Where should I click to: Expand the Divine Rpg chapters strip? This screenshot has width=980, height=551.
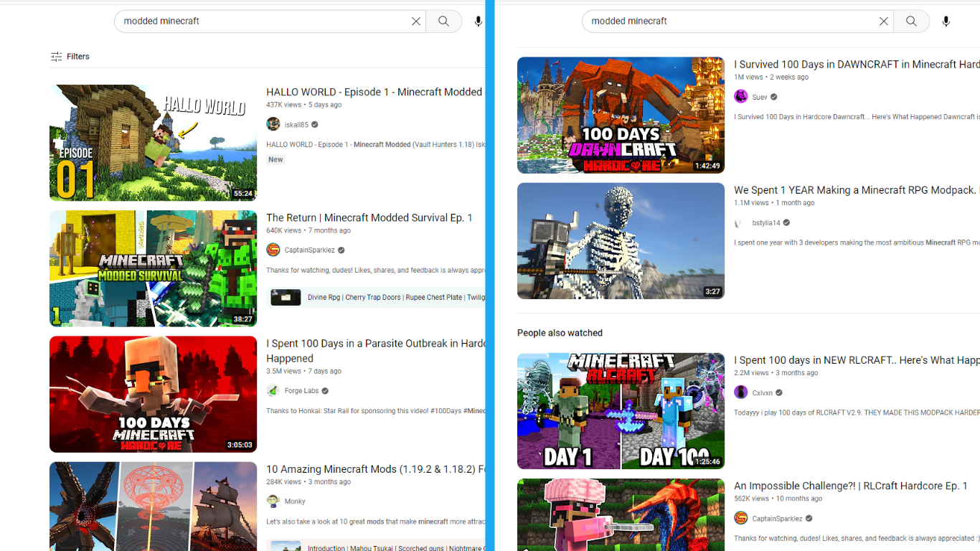pyautogui.click(x=376, y=297)
